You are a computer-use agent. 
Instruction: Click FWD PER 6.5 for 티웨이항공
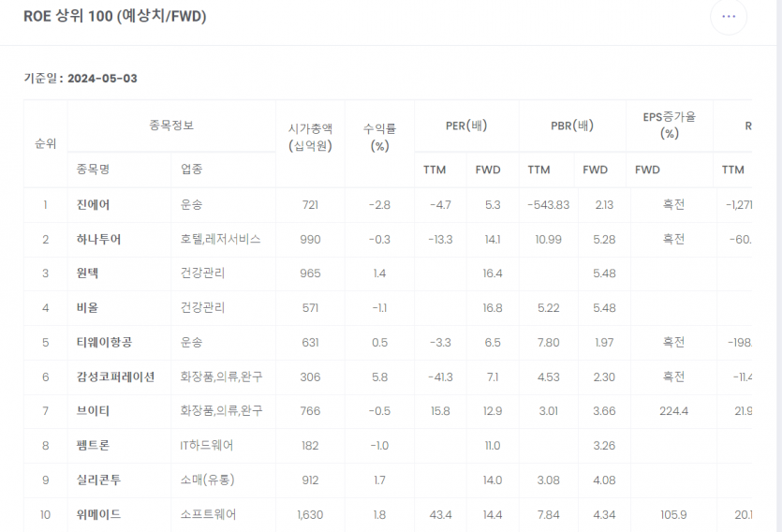pyautogui.click(x=493, y=343)
